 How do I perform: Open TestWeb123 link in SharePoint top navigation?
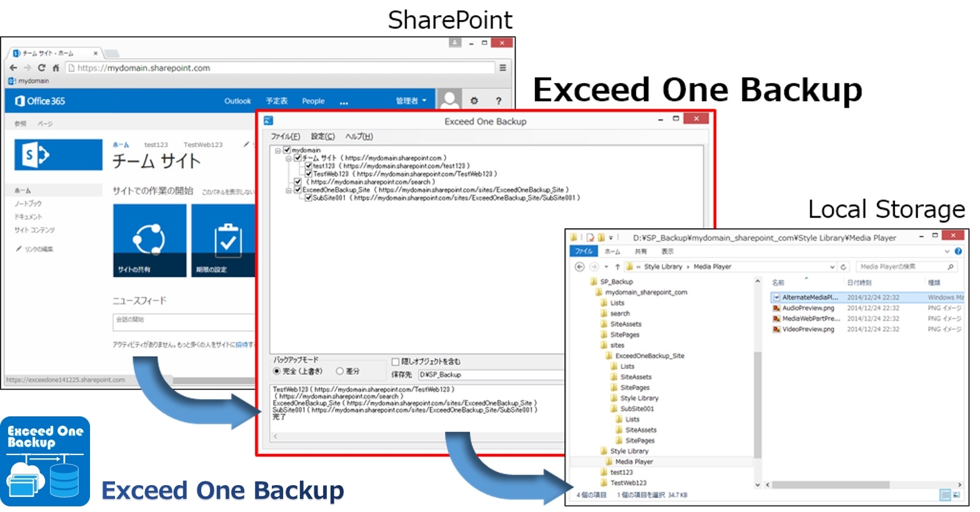[x=203, y=144]
